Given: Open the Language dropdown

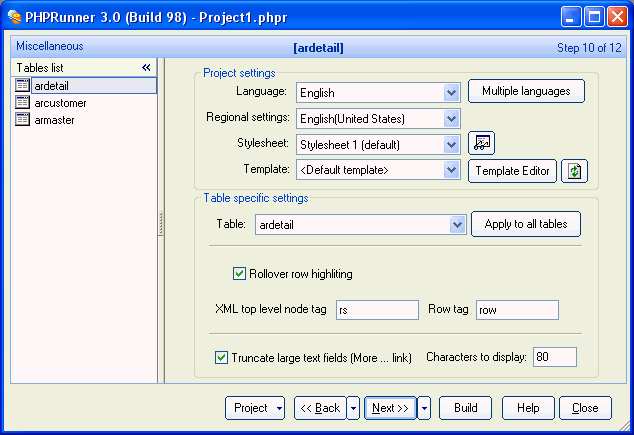Looking at the screenshot, I should [451, 93].
